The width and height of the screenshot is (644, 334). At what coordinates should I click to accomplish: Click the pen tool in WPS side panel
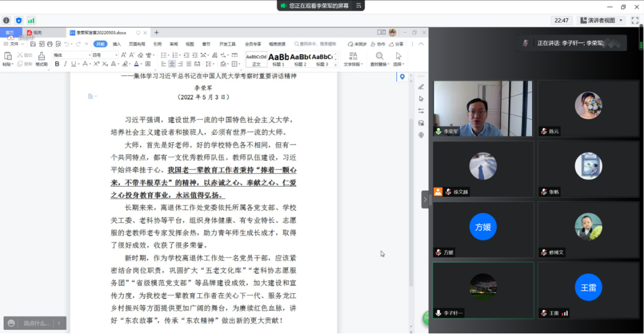point(421,87)
